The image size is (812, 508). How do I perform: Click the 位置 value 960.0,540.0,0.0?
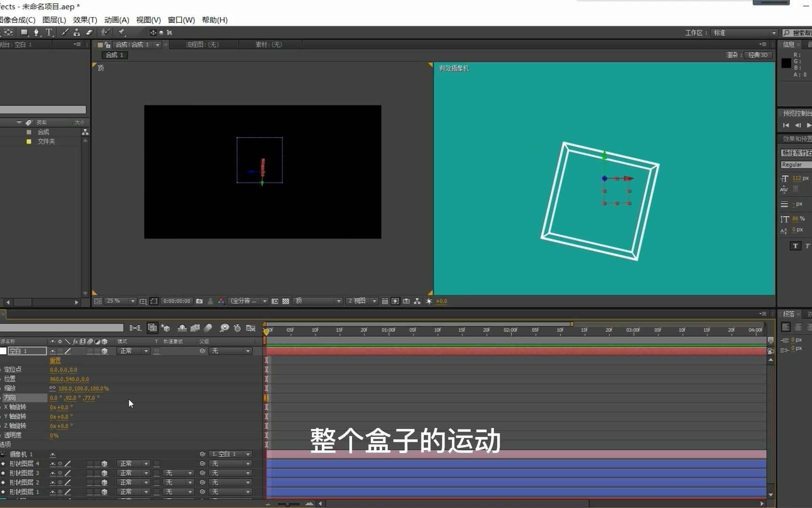69,379
